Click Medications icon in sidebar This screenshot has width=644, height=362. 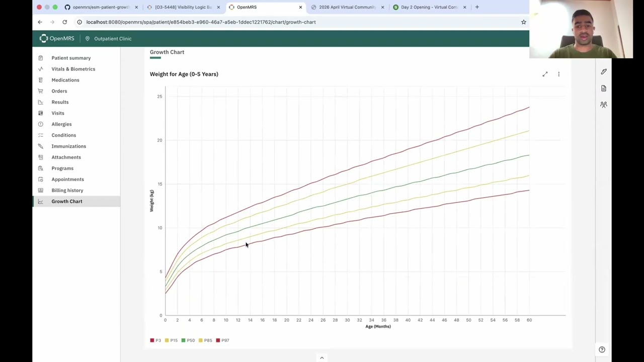pyautogui.click(x=41, y=80)
